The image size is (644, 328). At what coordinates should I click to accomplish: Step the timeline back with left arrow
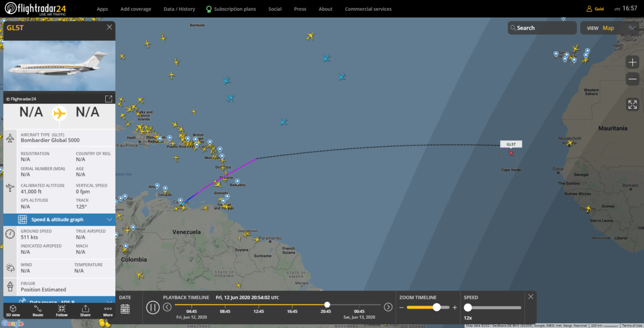(167, 307)
